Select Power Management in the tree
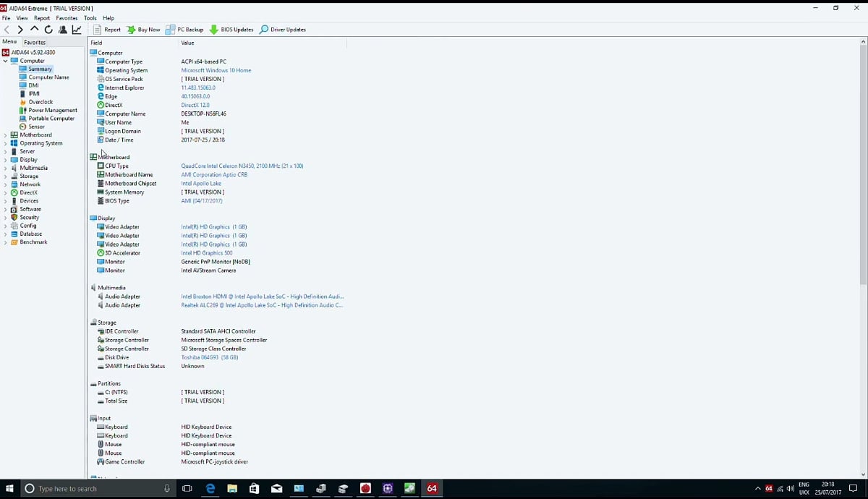Image resolution: width=868 pixels, height=499 pixels. tap(53, 111)
